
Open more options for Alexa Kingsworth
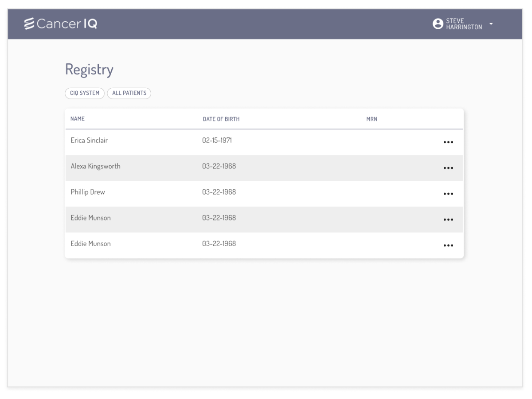point(448,168)
